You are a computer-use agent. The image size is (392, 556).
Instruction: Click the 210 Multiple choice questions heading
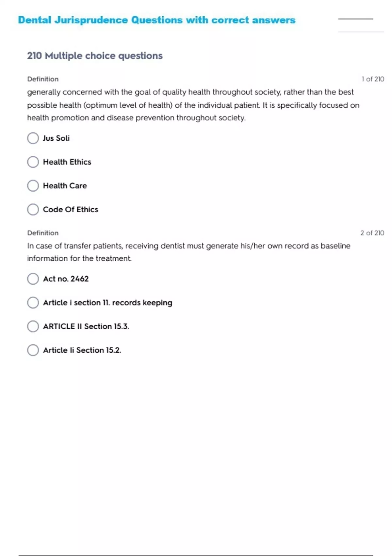[x=95, y=56]
